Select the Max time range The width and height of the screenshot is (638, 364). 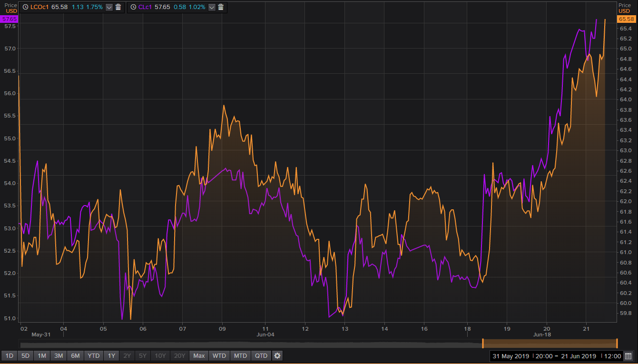pyautogui.click(x=199, y=355)
